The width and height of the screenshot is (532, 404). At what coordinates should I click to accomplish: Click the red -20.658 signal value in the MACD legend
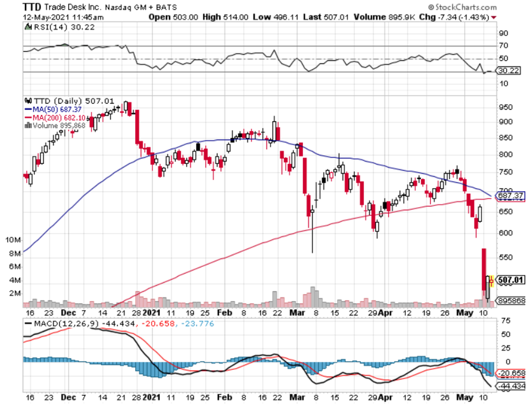(x=158, y=324)
